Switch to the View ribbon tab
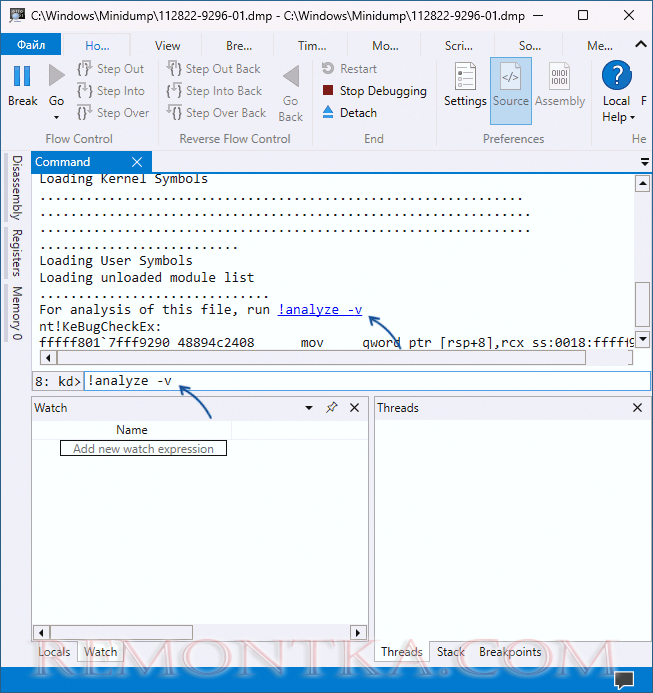 click(x=167, y=46)
